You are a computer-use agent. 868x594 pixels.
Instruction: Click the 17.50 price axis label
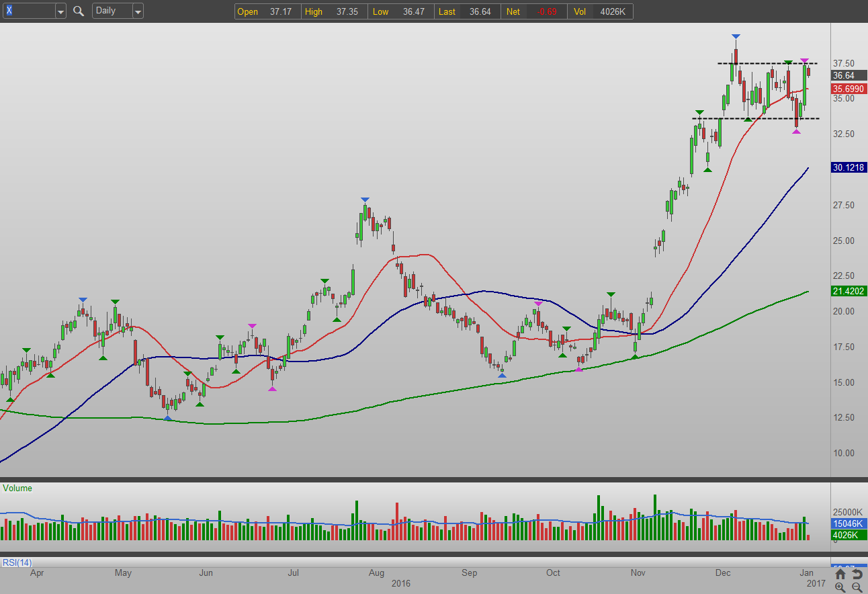tap(844, 347)
